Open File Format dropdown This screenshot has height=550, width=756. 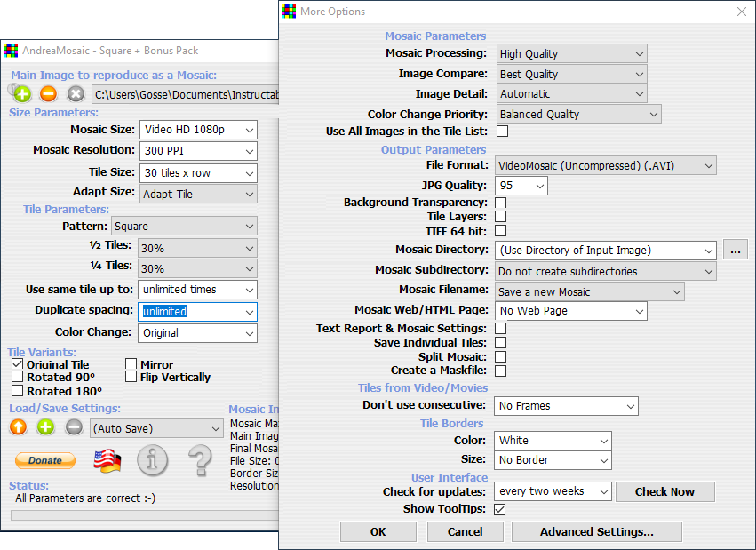(606, 165)
